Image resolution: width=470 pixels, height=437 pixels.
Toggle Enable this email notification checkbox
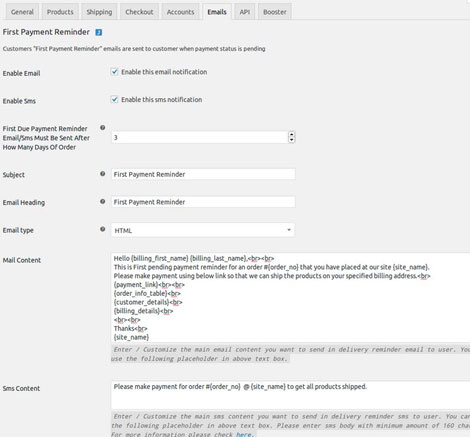coord(115,72)
